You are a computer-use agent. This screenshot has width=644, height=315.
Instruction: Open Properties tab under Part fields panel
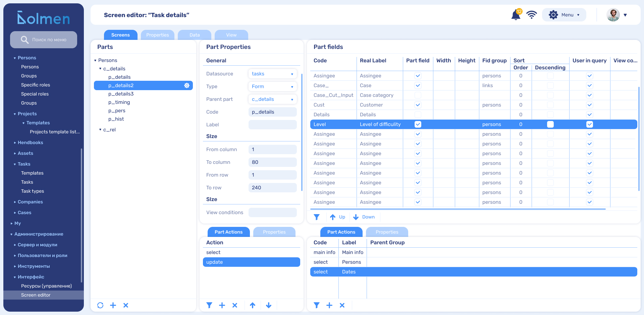coord(387,232)
